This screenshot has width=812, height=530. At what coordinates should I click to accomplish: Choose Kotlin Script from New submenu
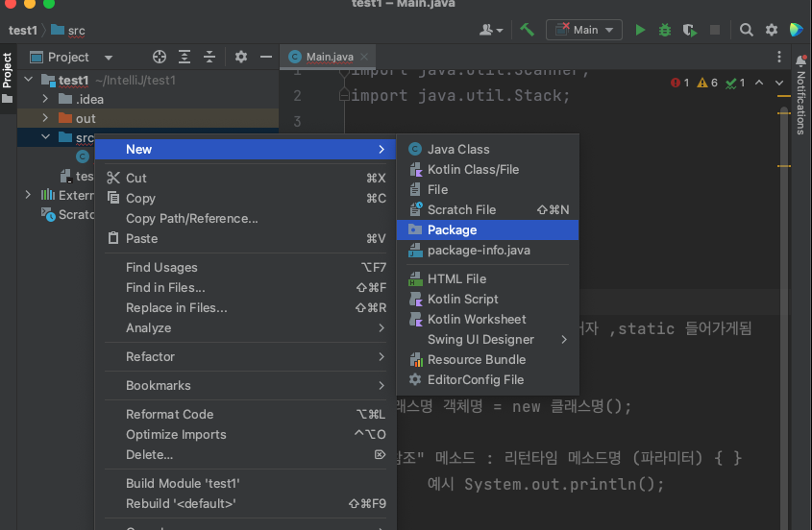coord(488,300)
